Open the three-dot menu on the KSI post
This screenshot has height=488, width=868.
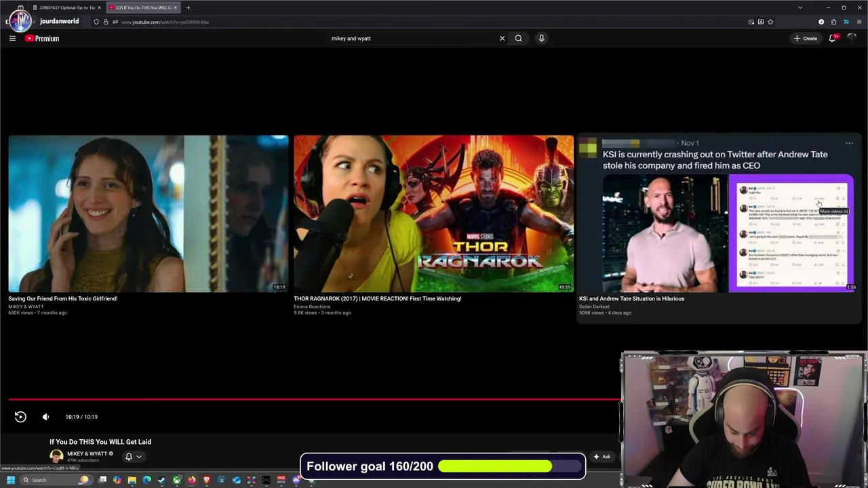849,143
